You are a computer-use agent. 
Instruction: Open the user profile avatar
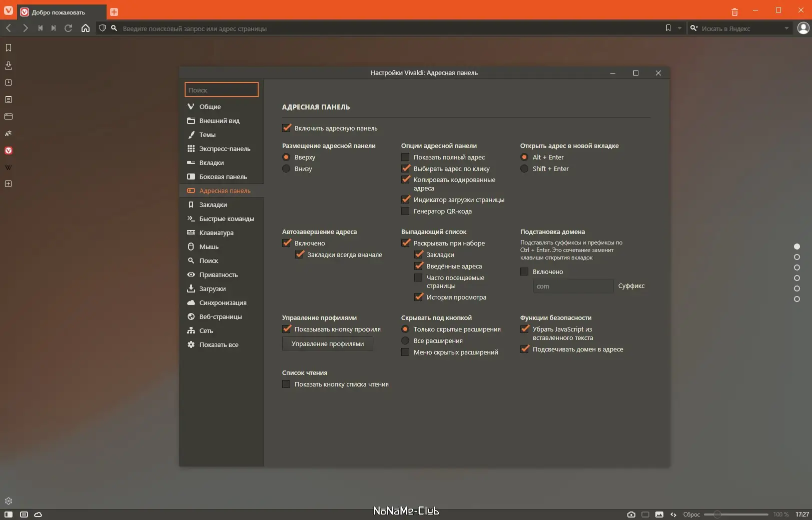[803, 28]
